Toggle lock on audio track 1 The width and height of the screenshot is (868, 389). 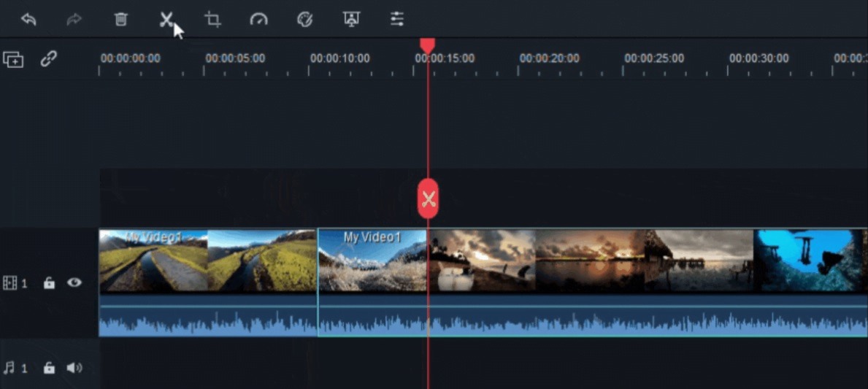coord(49,369)
